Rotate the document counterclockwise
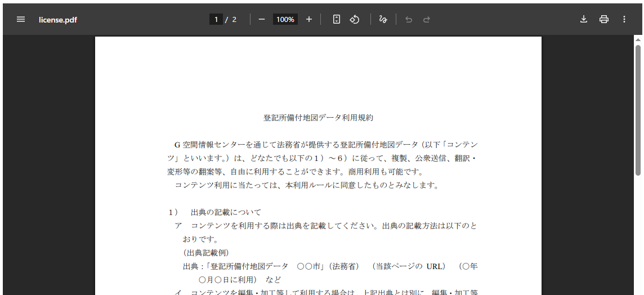Viewport: 644px width, 295px height. (355, 19)
